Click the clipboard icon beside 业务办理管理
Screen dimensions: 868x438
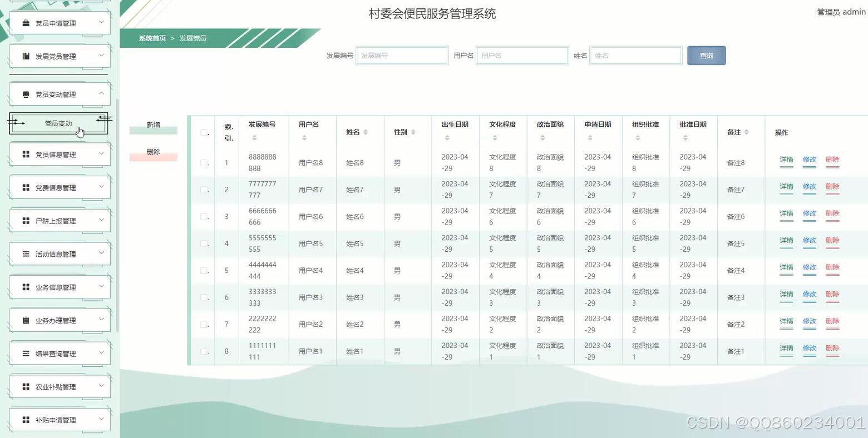26,320
